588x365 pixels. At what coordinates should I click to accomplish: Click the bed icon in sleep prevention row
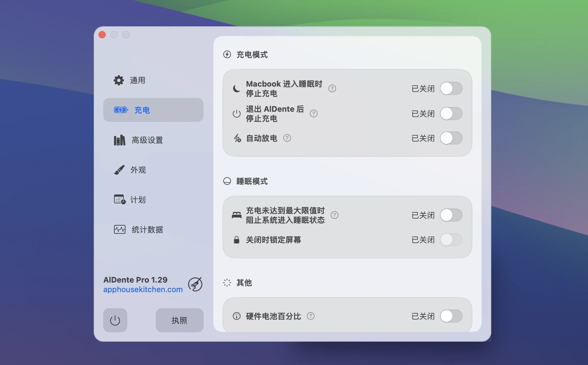[237, 215]
